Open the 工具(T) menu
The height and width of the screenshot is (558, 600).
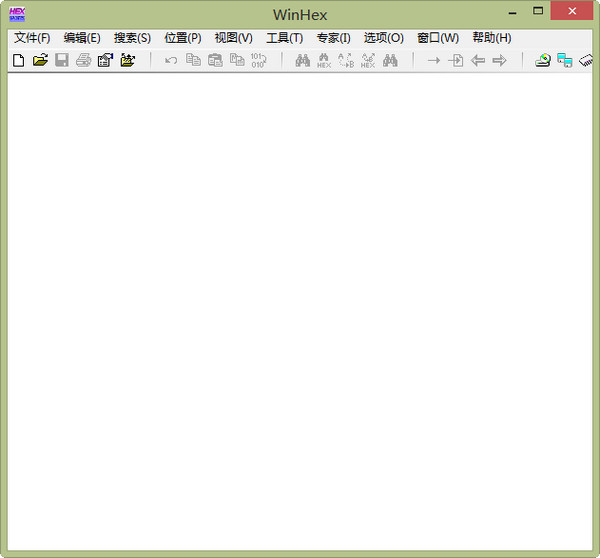point(284,38)
